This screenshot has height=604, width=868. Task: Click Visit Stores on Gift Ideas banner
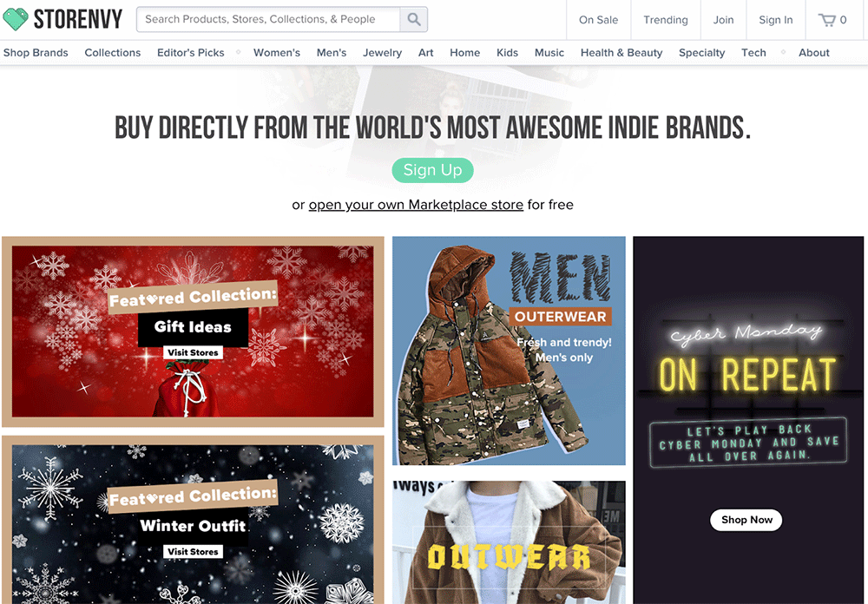tap(193, 353)
